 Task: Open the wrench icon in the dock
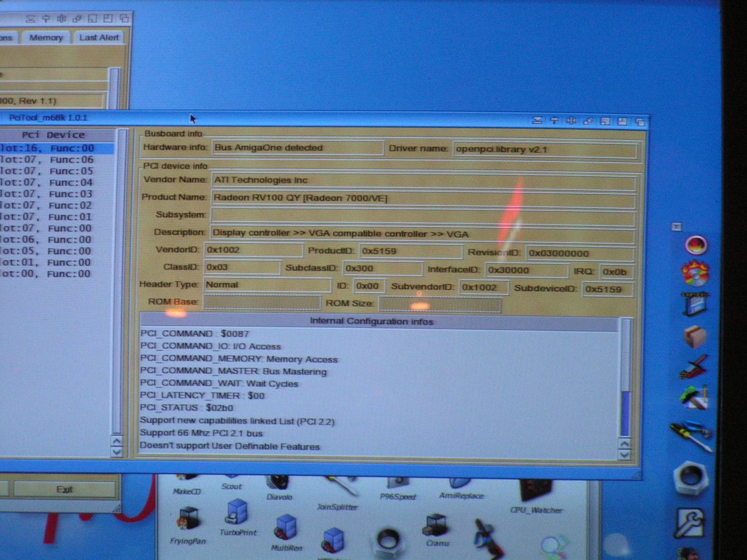click(690, 523)
